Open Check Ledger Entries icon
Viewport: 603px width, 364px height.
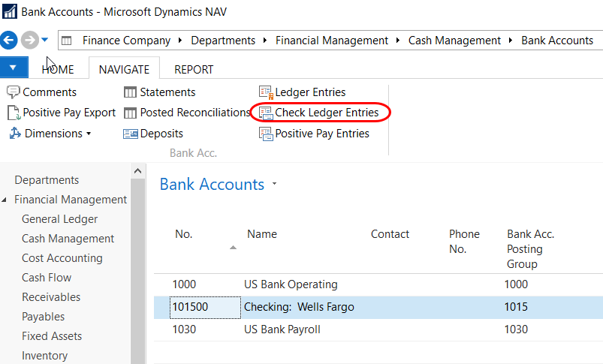(x=266, y=113)
